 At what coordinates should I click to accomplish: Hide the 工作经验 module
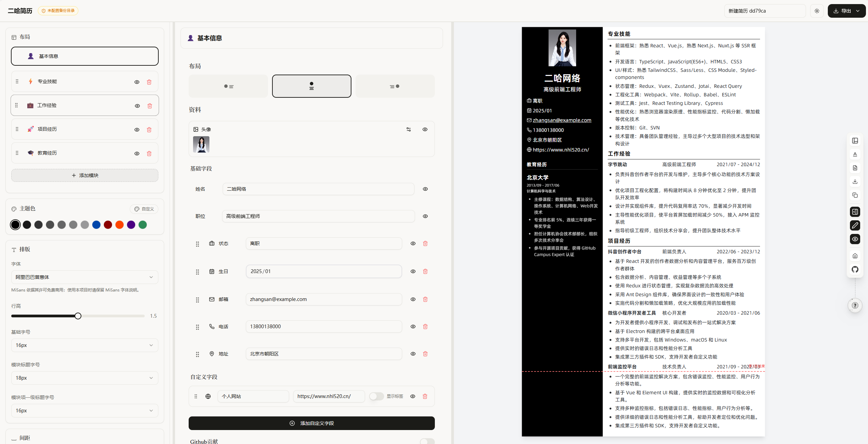pyautogui.click(x=137, y=106)
